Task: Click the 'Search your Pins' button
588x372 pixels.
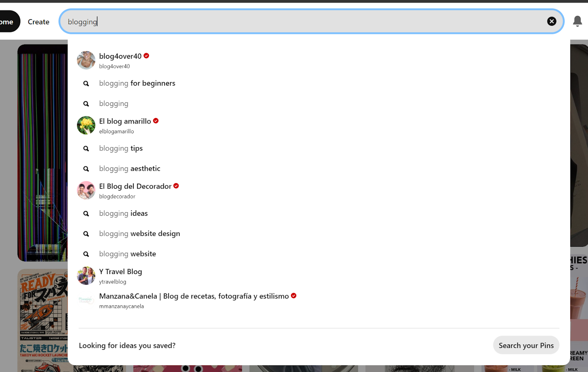Action: [x=526, y=345]
